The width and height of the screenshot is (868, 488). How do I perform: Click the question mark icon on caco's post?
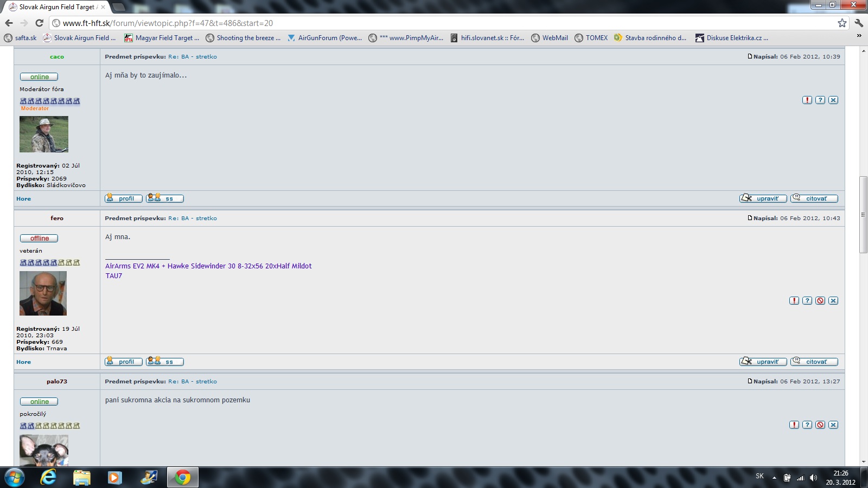(820, 100)
